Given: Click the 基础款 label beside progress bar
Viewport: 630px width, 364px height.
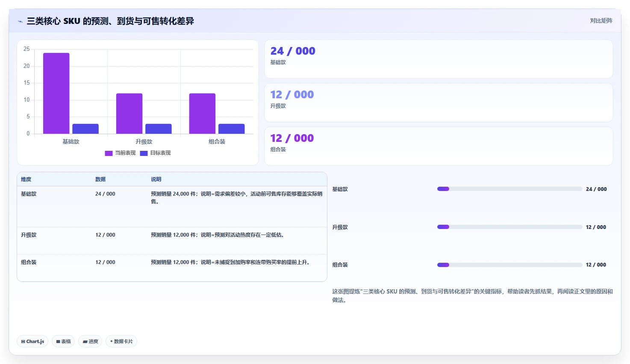Looking at the screenshot, I should [340, 189].
